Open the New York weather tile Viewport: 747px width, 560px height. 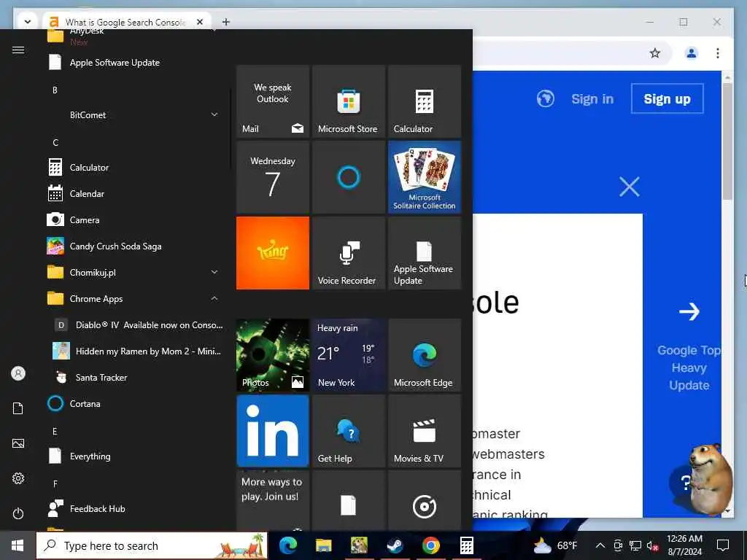pos(348,355)
